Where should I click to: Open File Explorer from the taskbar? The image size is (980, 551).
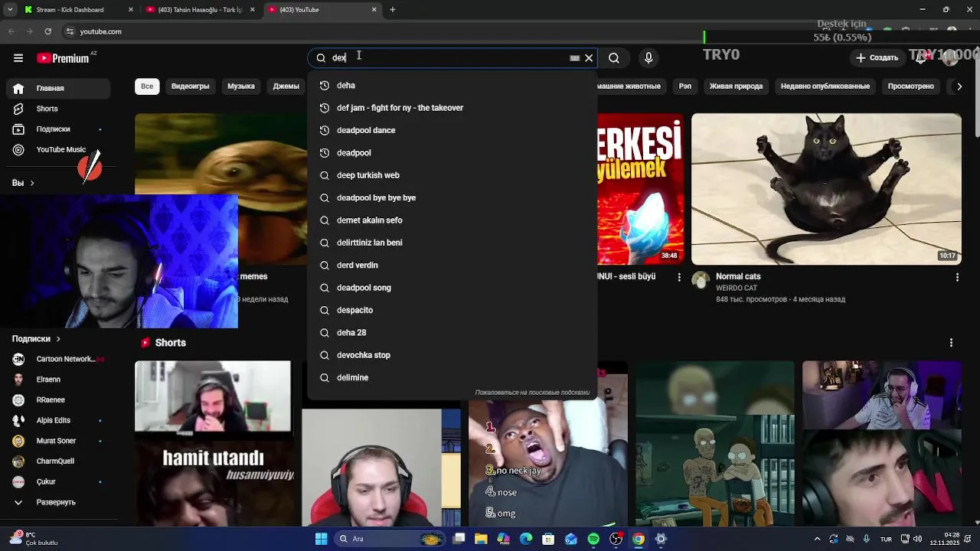click(x=481, y=539)
